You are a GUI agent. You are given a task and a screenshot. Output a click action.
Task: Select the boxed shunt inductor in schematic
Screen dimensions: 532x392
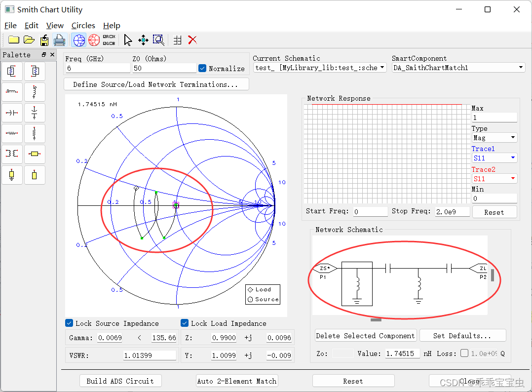(x=357, y=284)
